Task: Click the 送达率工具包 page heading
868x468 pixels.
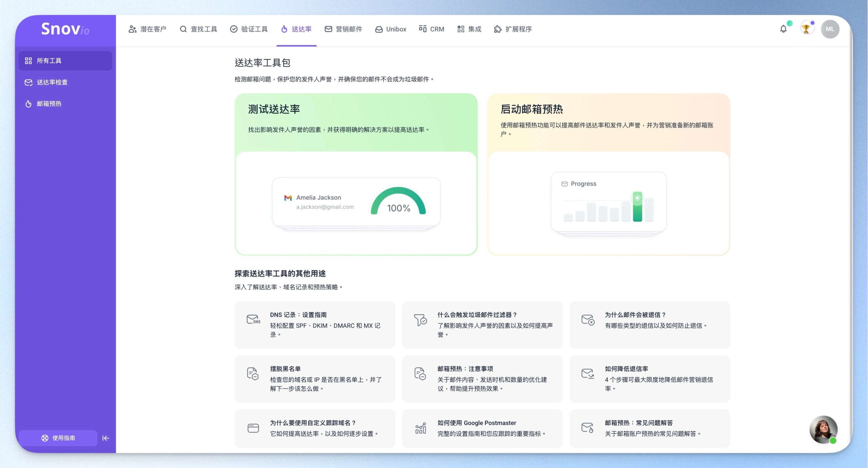Action: click(x=262, y=63)
